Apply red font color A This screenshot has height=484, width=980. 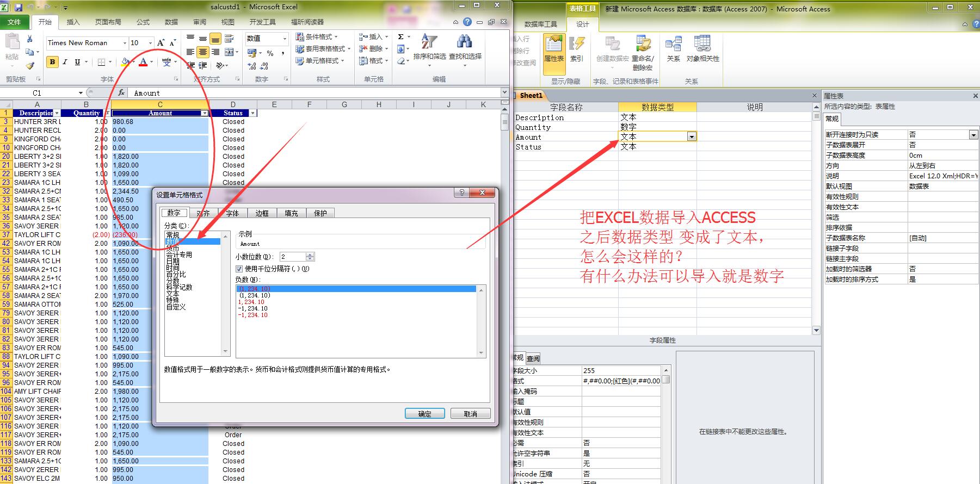coord(143,62)
